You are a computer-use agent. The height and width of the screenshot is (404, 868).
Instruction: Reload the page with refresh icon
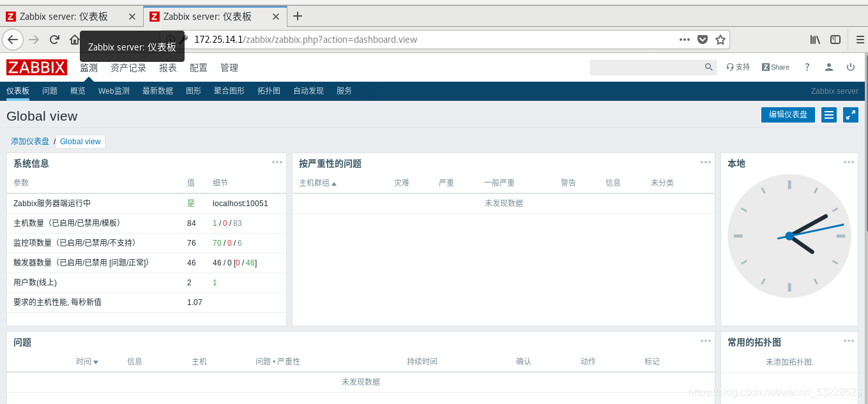(54, 40)
